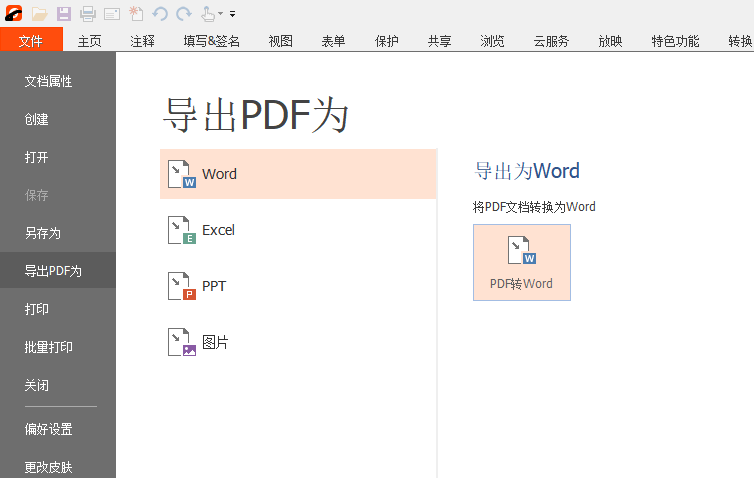Screen dimensions: 754x478
Task: Undo the last action
Action: 160,14
